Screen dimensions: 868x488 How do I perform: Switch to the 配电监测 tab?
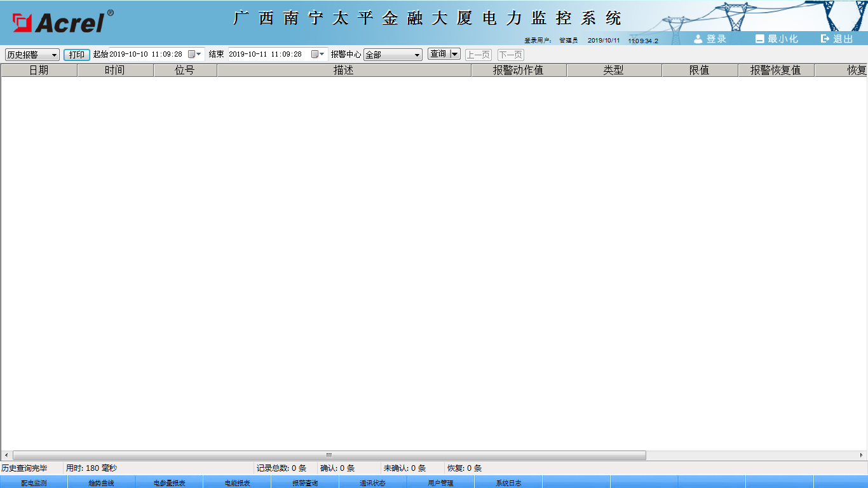(x=34, y=483)
